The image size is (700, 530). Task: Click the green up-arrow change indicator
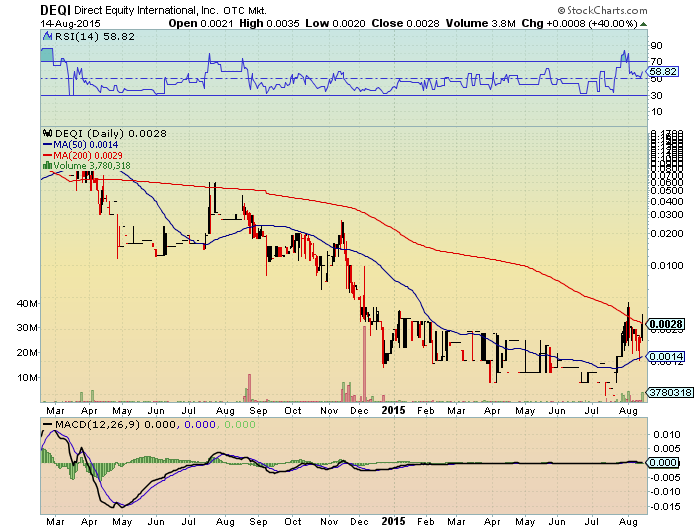[x=643, y=24]
